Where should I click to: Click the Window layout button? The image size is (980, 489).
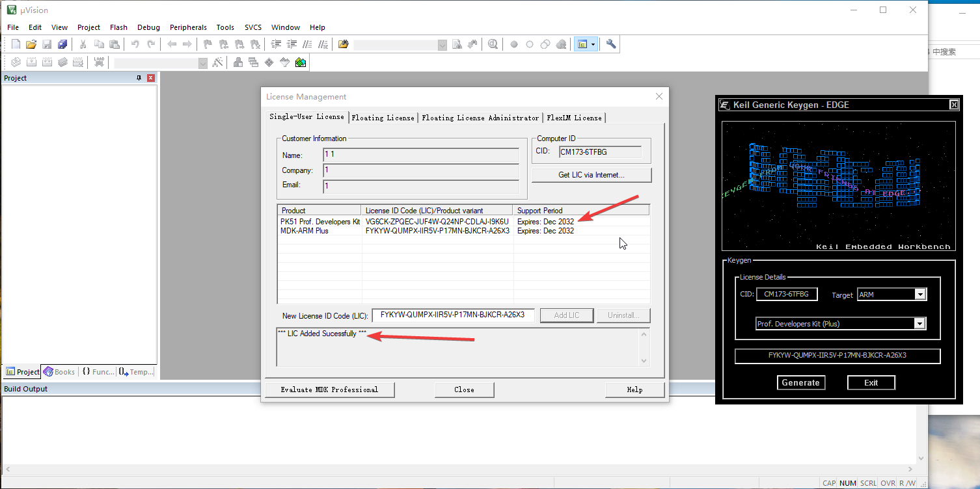(x=582, y=44)
